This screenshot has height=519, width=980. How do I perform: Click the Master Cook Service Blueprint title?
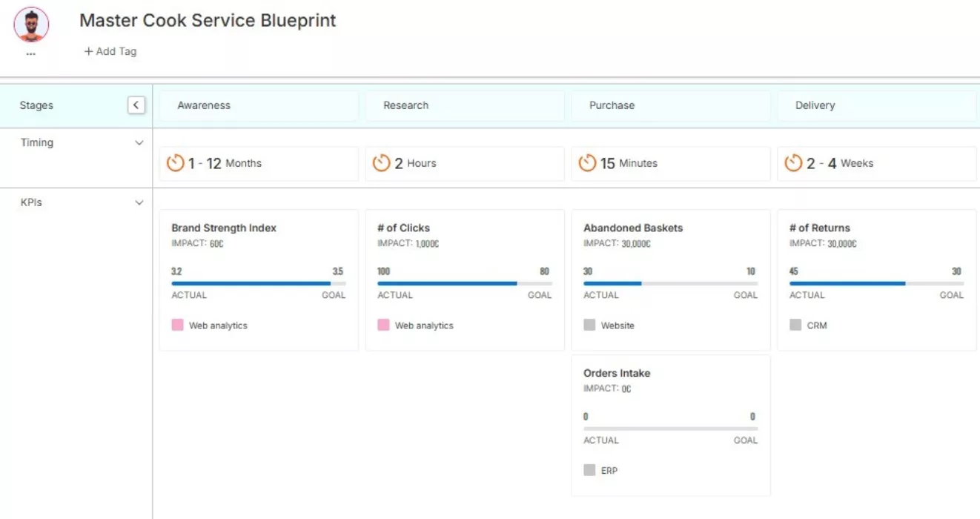208,21
